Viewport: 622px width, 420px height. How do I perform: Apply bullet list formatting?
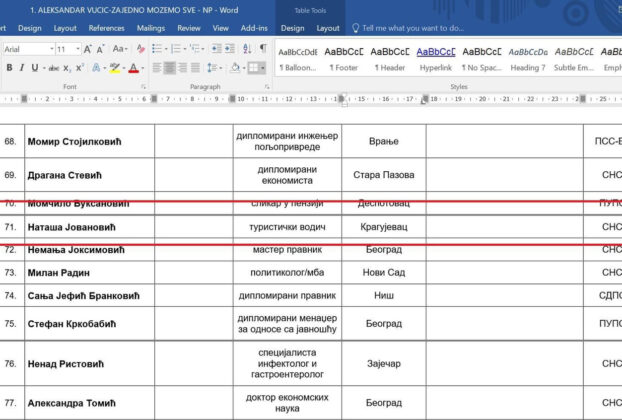point(159,48)
